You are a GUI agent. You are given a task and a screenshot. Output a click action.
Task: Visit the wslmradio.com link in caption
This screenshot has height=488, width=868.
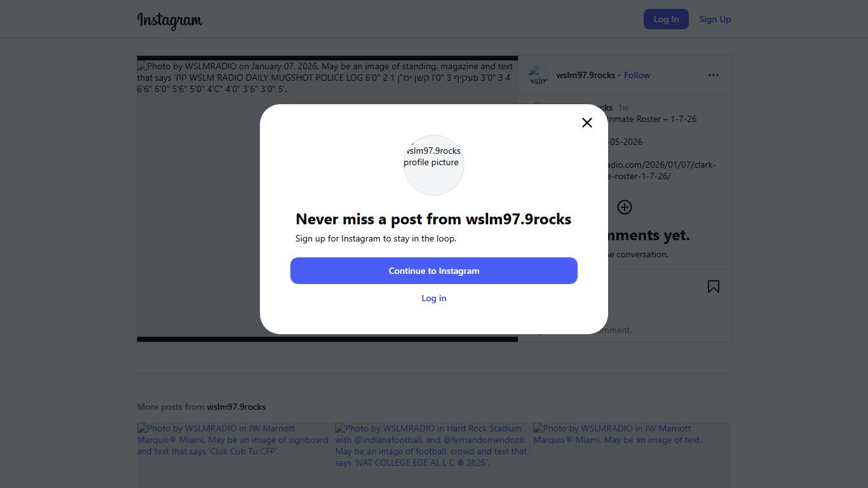click(x=661, y=170)
